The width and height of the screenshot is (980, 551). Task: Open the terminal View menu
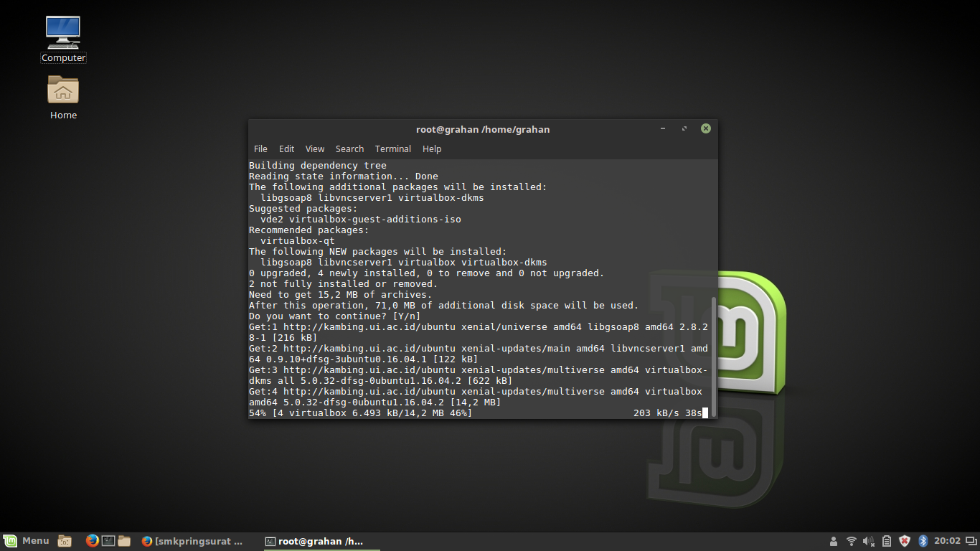pos(315,149)
